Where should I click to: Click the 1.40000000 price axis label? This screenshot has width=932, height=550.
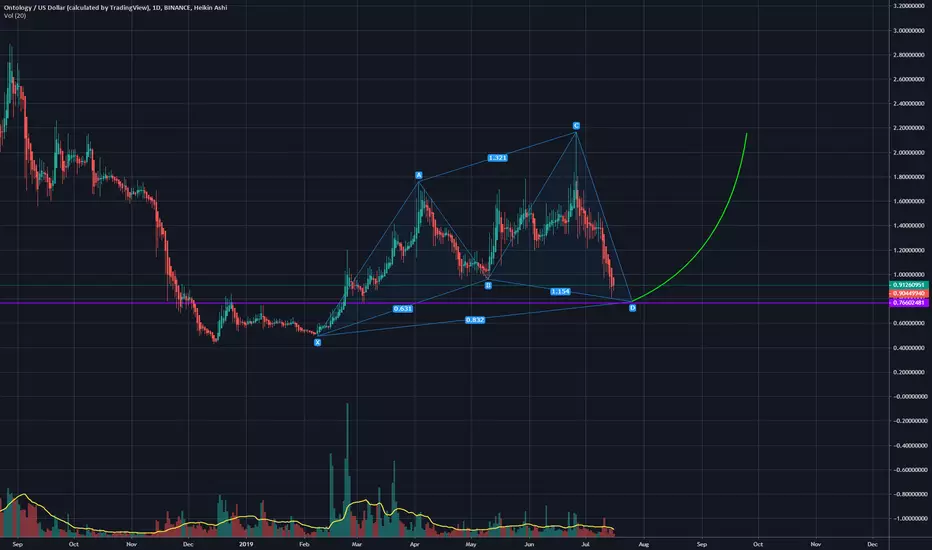coord(909,226)
